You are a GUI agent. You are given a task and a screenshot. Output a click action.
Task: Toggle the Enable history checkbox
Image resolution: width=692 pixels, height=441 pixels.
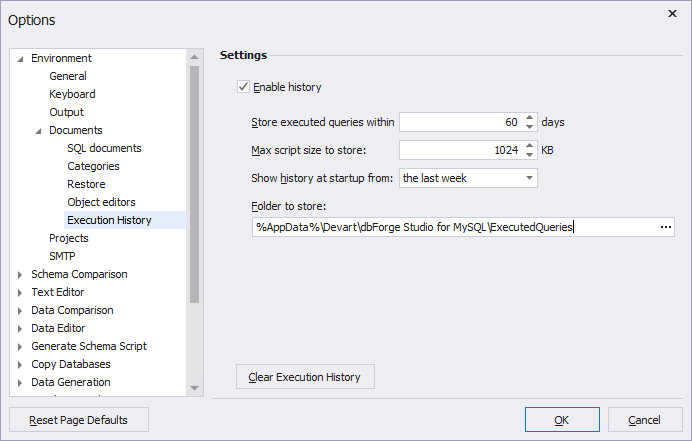pos(243,87)
